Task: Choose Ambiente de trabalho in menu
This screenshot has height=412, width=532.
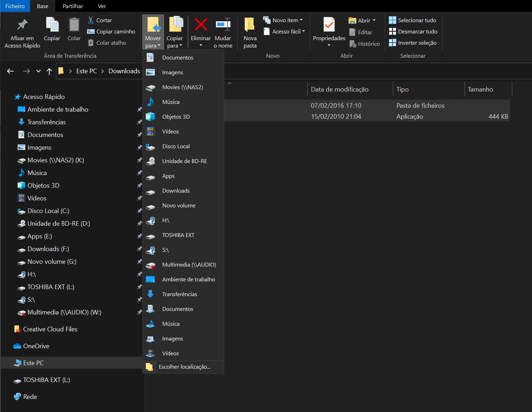Action: click(x=183, y=279)
